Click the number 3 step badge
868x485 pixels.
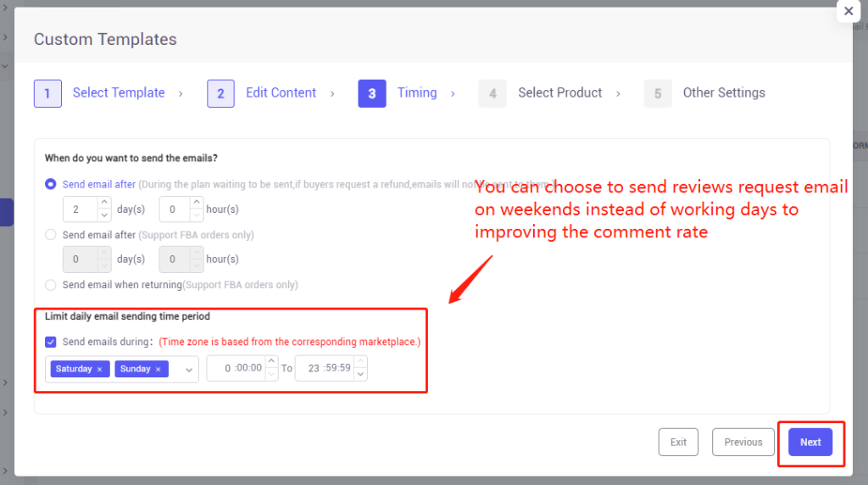(x=372, y=93)
